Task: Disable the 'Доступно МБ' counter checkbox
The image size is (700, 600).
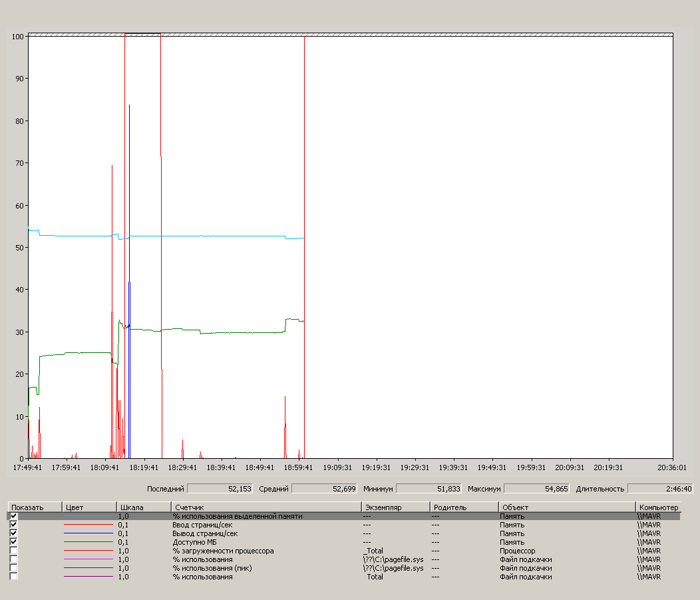Action: click(x=14, y=542)
